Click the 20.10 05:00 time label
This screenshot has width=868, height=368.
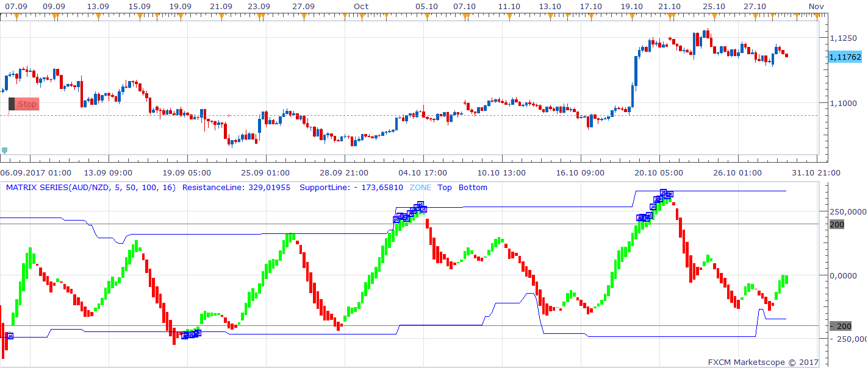pyautogui.click(x=659, y=172)
